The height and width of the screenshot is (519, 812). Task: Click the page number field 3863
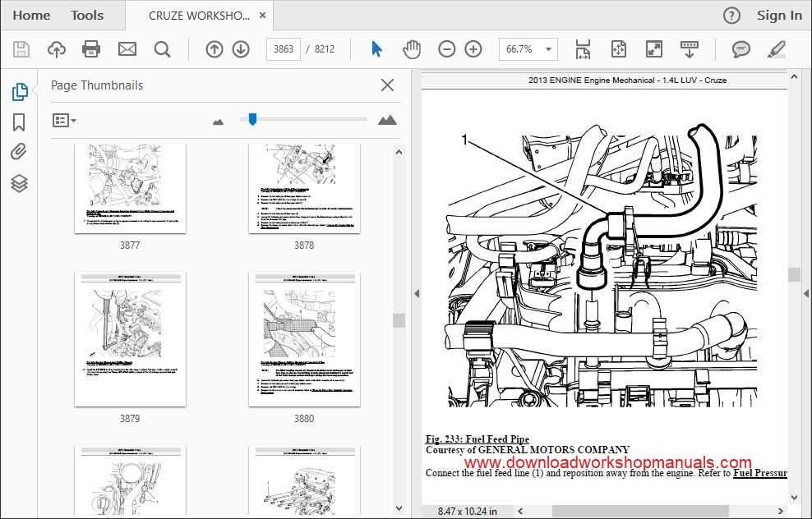pyautogui.click(x=284, y=49)
